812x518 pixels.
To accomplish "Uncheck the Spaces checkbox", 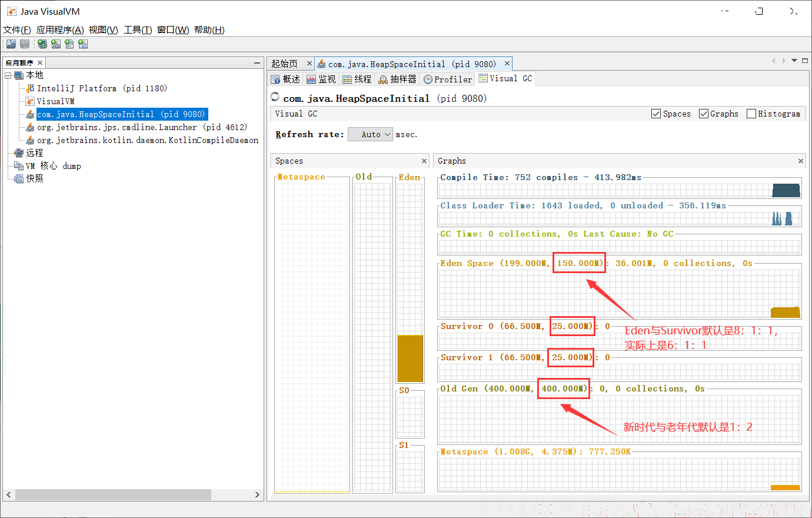I will coord(656,114).
